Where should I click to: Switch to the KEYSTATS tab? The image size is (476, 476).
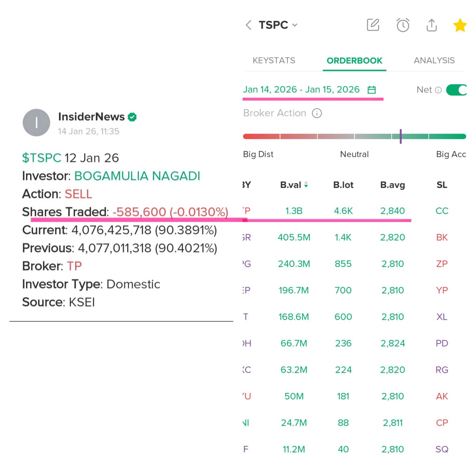274,61
